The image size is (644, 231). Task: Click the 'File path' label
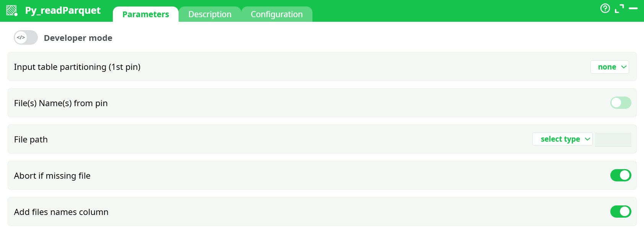(31, 139)
